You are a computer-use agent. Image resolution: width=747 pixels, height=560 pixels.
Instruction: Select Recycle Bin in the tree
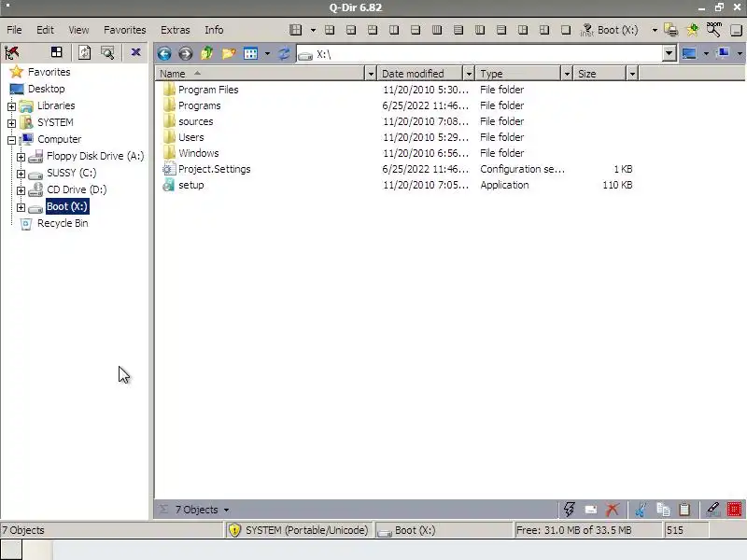pos(63,223)
